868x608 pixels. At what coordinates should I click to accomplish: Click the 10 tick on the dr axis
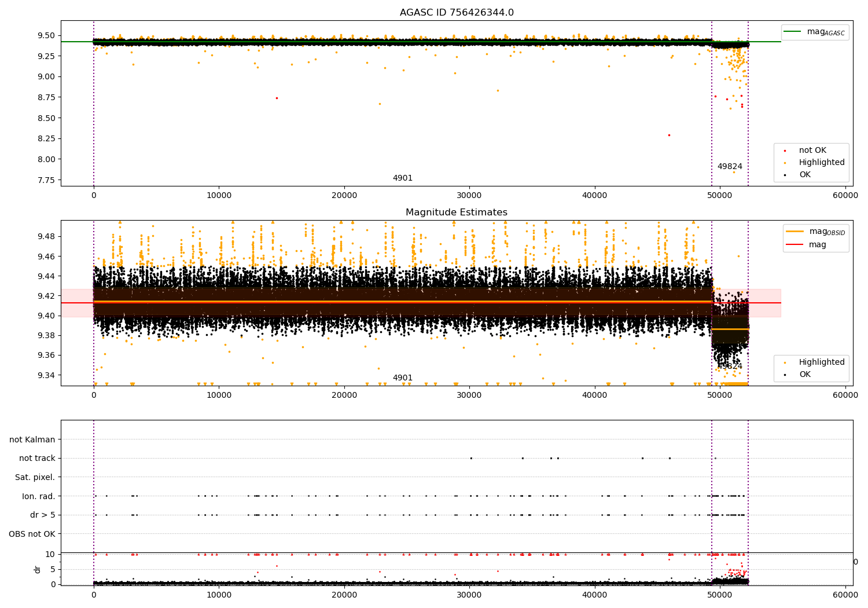50,555
